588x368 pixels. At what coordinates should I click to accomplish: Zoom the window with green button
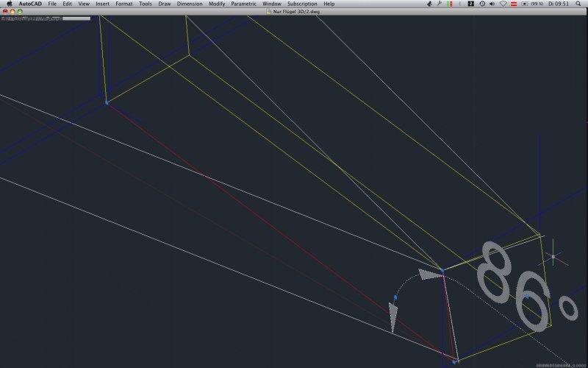coord(20,12)
